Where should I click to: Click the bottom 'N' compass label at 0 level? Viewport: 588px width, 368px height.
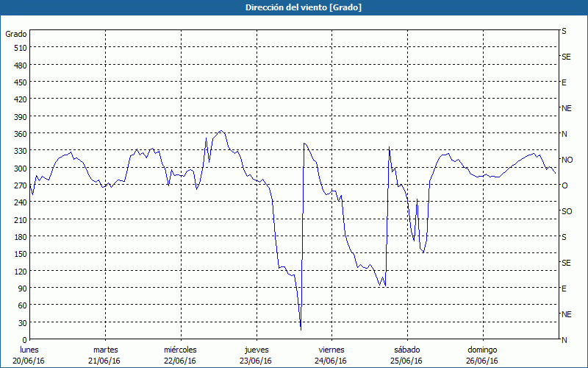point(564,340)
